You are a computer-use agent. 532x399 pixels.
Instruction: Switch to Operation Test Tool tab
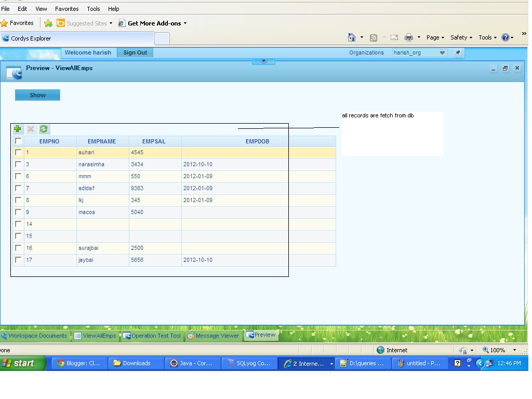click(152, 336)
